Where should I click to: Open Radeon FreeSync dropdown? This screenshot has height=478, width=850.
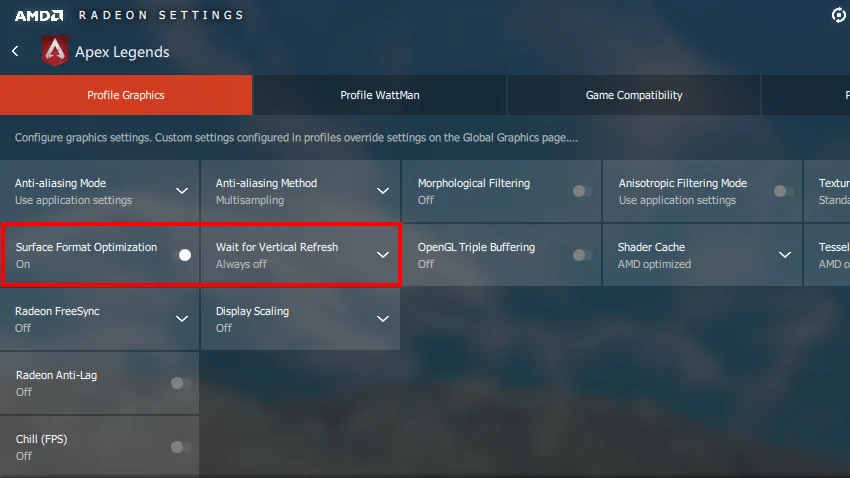(x=182, y=319)
